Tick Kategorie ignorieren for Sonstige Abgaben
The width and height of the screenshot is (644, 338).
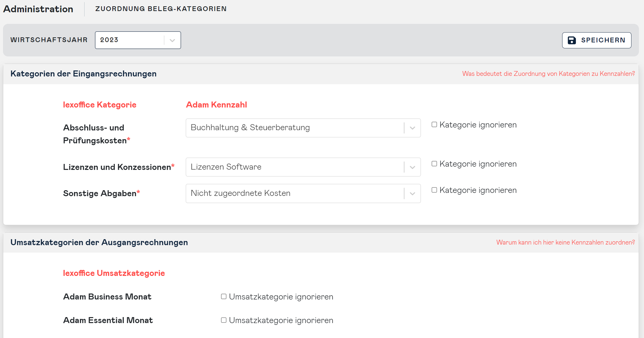(434, 190)
